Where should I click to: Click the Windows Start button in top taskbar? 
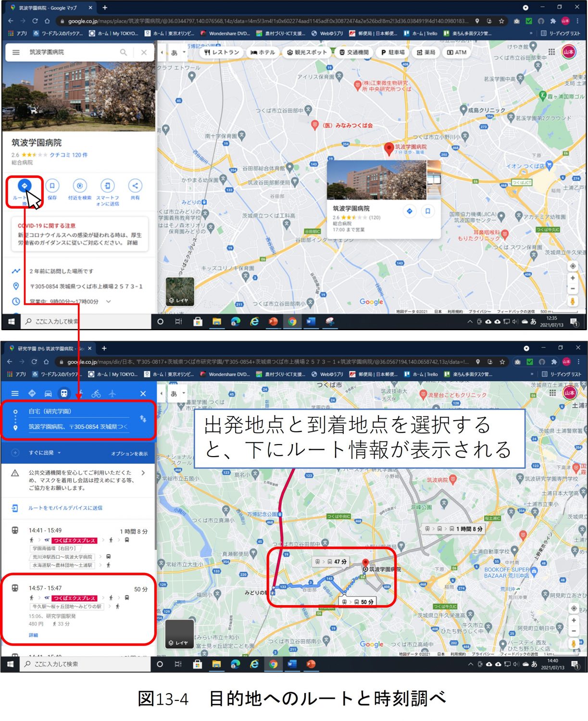(12, 322)
